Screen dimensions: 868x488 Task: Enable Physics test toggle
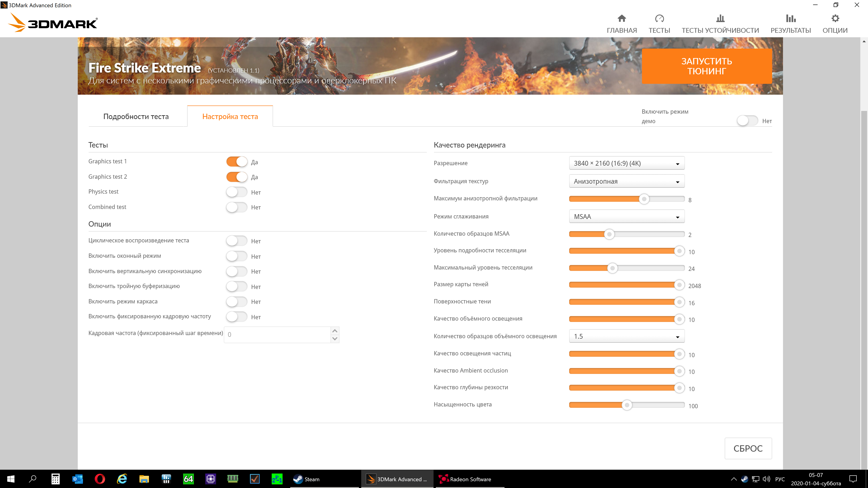[236, 192]
